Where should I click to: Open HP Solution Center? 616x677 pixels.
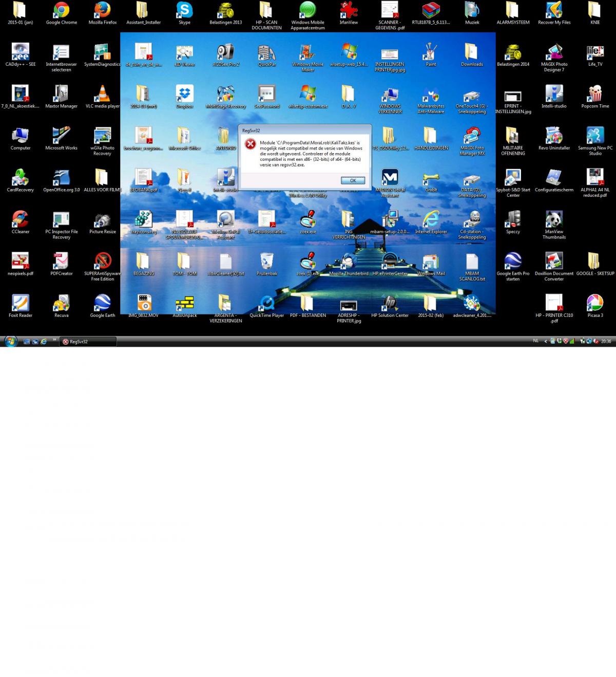390,306
